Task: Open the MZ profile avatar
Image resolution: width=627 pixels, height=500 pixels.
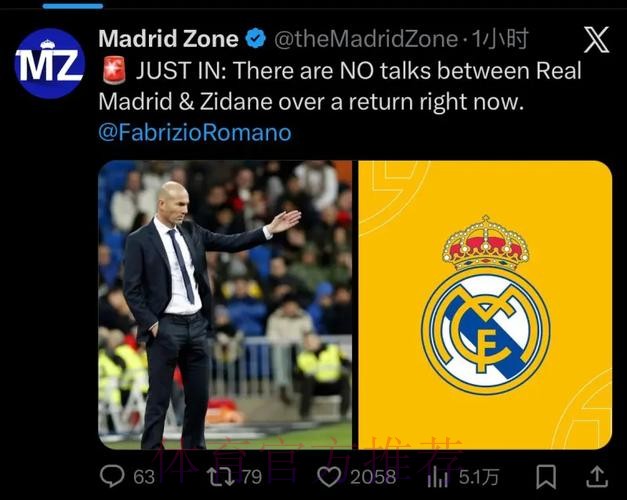Action: tap(50, 63)
